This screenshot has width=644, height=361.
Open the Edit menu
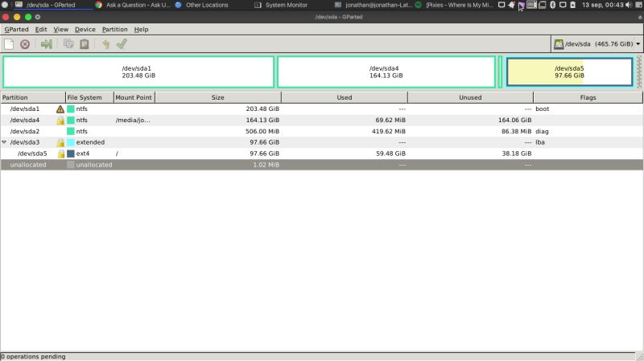41,30
